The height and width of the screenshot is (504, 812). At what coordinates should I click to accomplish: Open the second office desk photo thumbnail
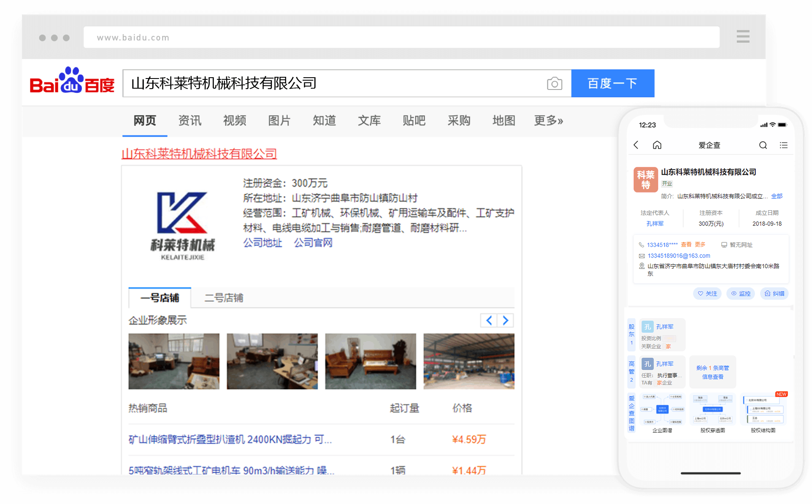point(272,361)
